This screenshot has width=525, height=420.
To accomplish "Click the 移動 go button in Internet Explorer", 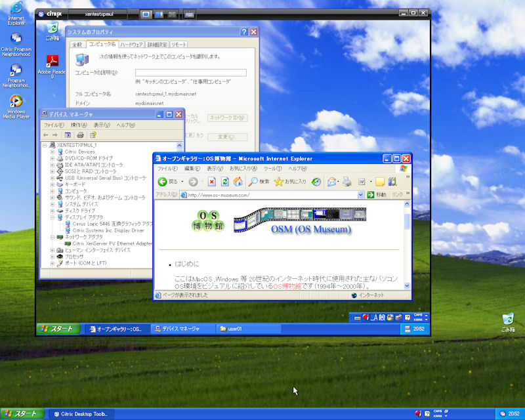I will (x=377, y=195).
